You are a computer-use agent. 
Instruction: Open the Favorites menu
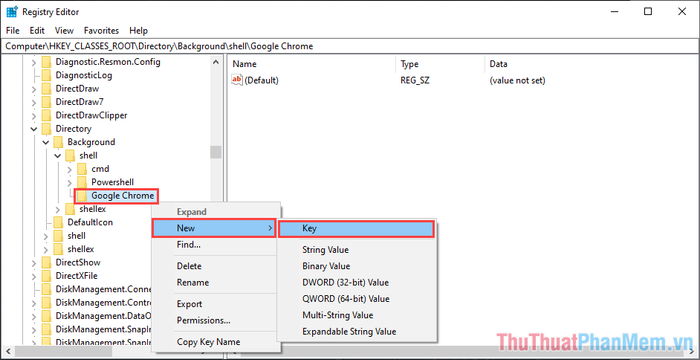(x=101, y=31)
